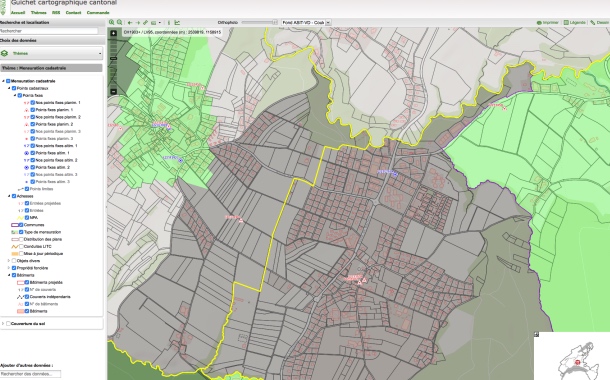The height and width of the screenshot is (380, 610).
Task: Open the Thèmes dropdown selector
Action: (x=51, y=53)
